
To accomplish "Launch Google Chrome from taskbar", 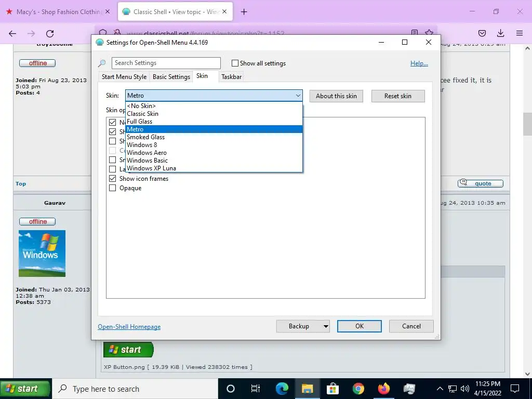I will click(x=358, y=389).
